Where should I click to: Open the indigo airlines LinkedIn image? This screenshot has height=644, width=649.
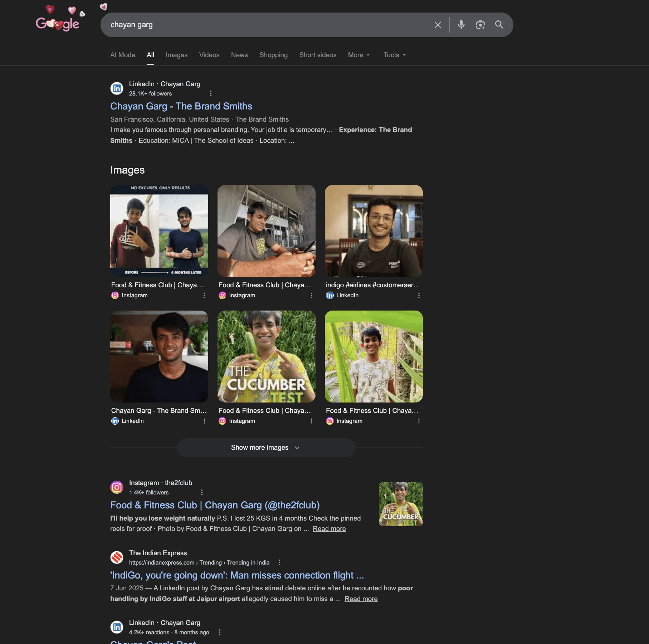(374, 231)
